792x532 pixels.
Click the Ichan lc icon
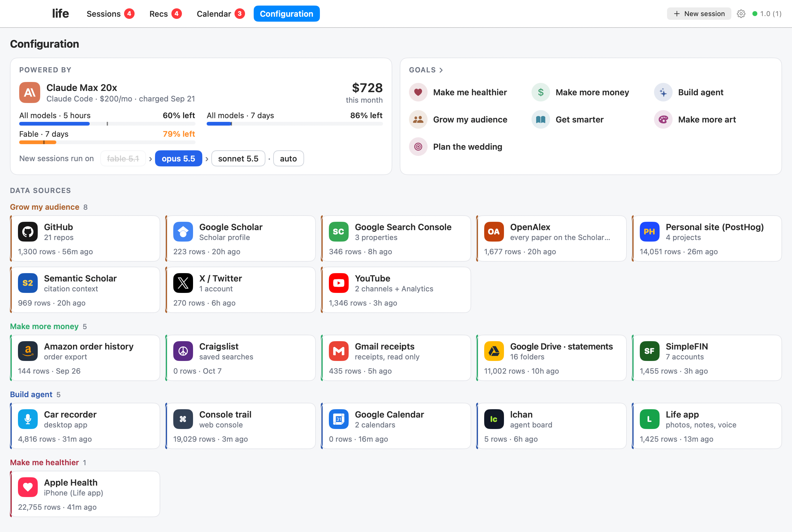coord(494,419)
